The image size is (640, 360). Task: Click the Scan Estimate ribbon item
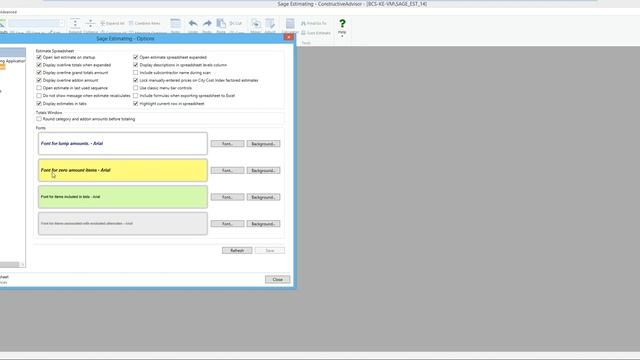316,33
